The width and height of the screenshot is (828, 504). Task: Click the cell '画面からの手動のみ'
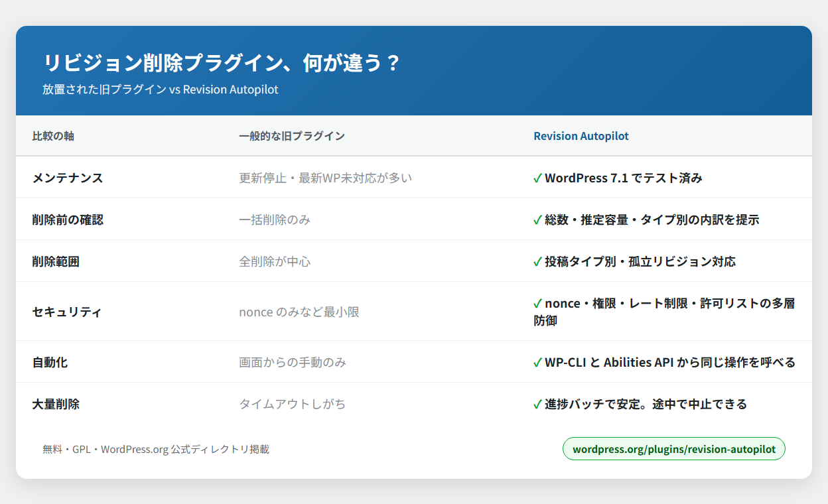[x=293, y=362]
